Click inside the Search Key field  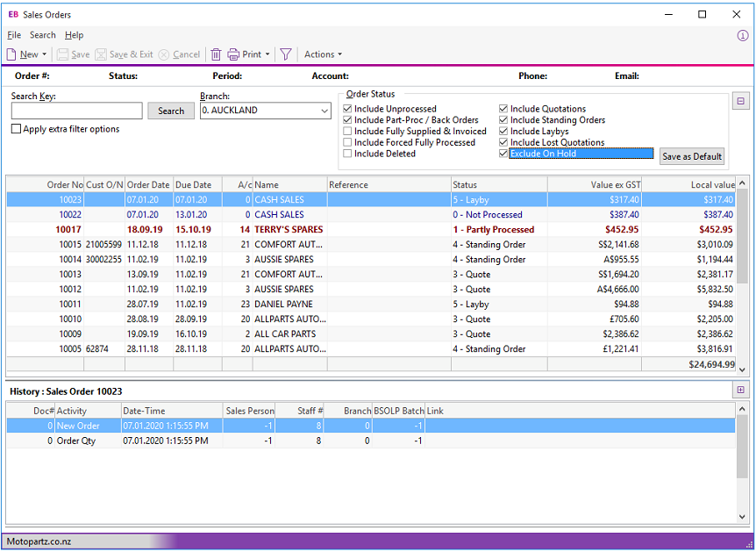[x=76, y=111]
